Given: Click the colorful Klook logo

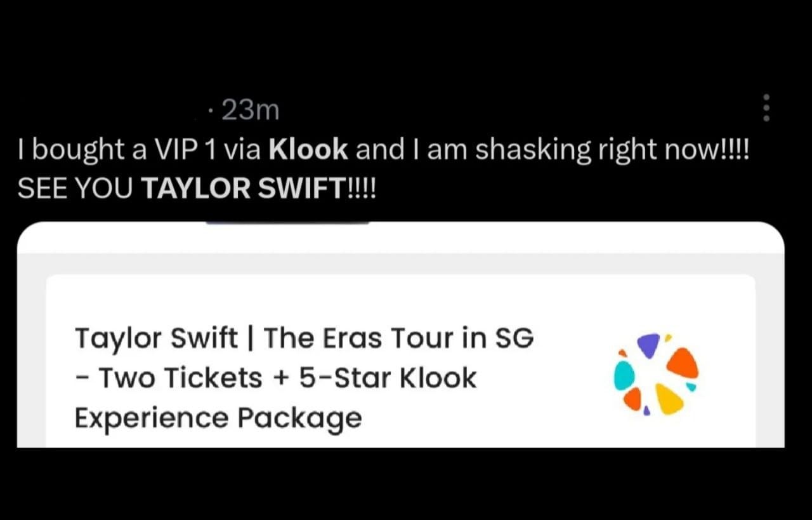Looking at the screenshot, I should [656, 373].
